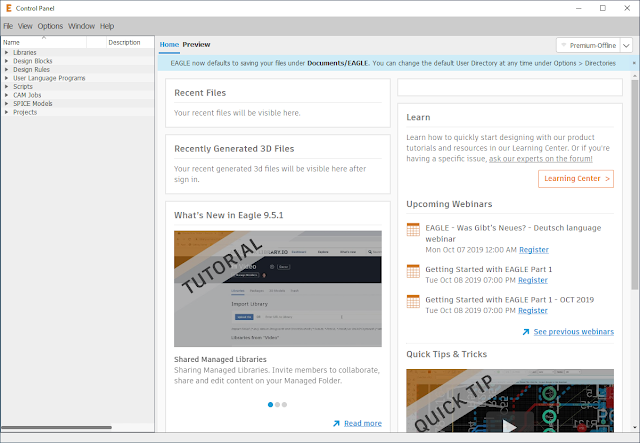
Task: Expand the SPICE Models tree node
Action: pos(6,104)
